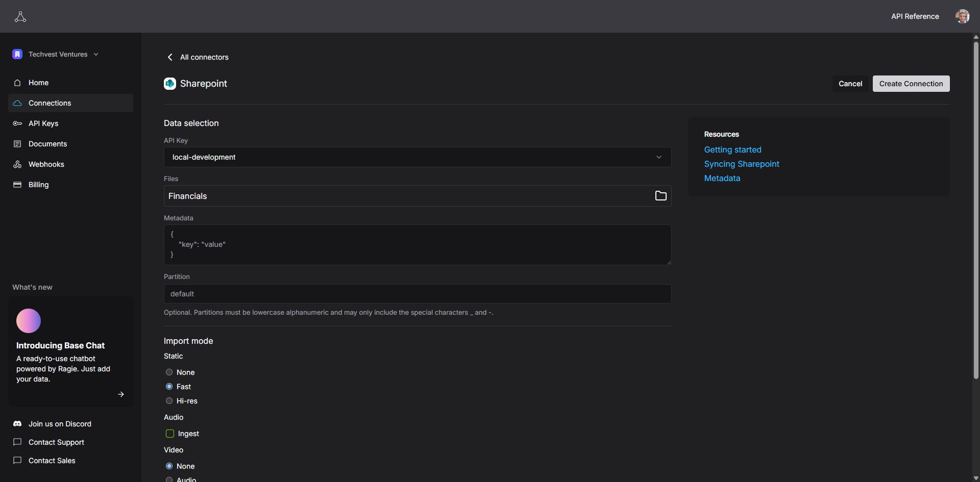Click the Sharepoint logo icon

pyautogui.click(x=170, y=84)
